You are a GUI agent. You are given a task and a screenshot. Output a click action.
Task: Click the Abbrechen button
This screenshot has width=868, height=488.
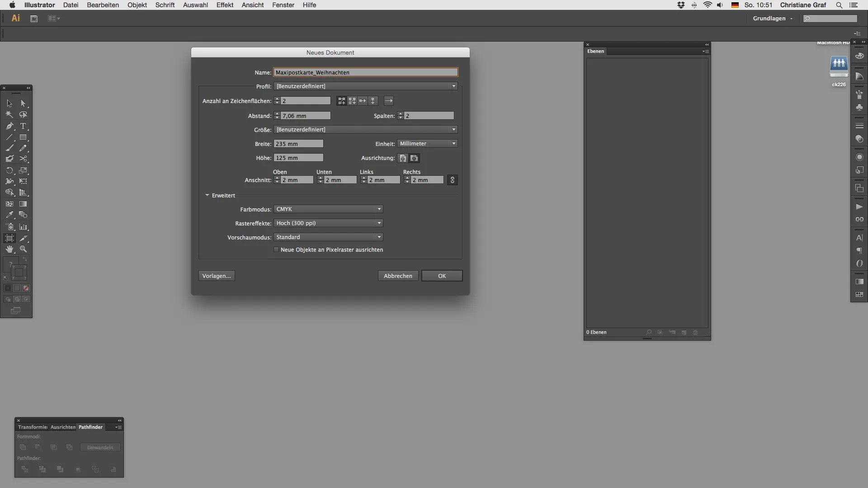[x=398, y=276]
